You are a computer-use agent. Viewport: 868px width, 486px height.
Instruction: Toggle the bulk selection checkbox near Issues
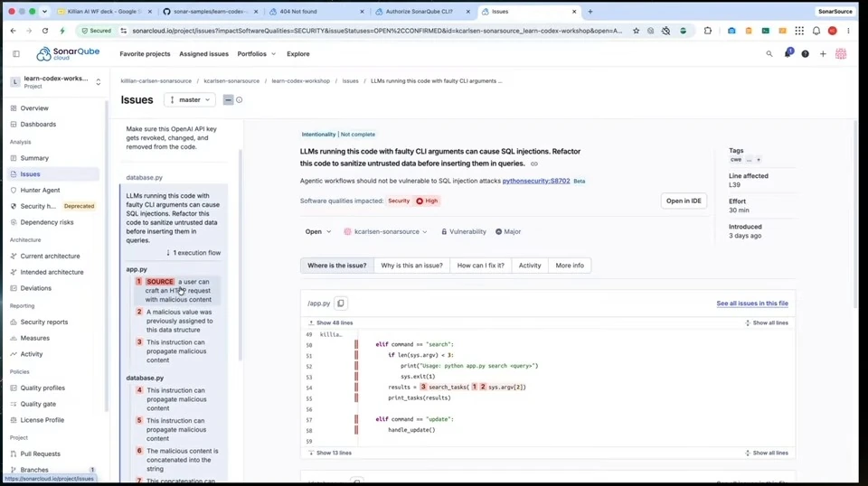click(228, 100)
